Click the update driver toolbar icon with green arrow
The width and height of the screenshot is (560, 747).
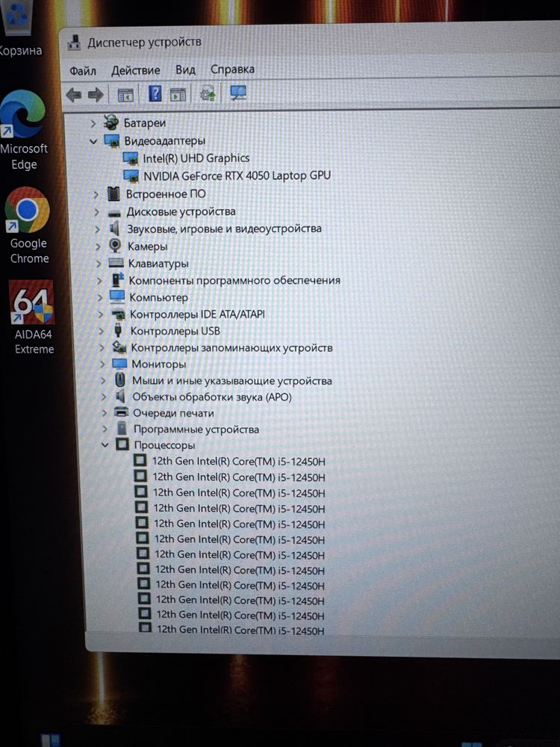pos(208,93)
